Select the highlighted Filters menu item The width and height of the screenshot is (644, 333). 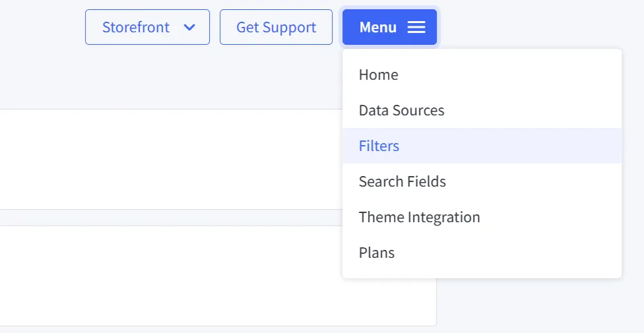point(379,146)
